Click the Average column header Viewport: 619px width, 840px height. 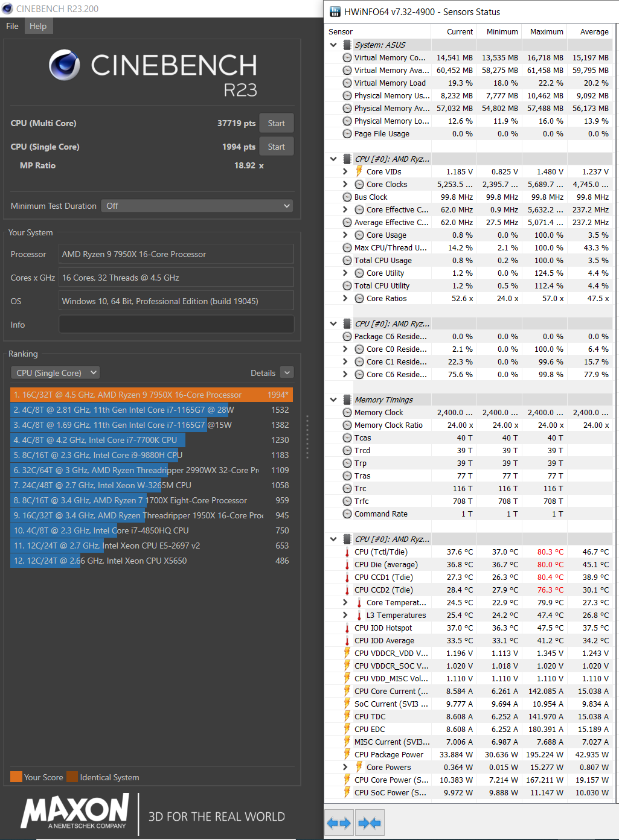click(x=590, y=31)
